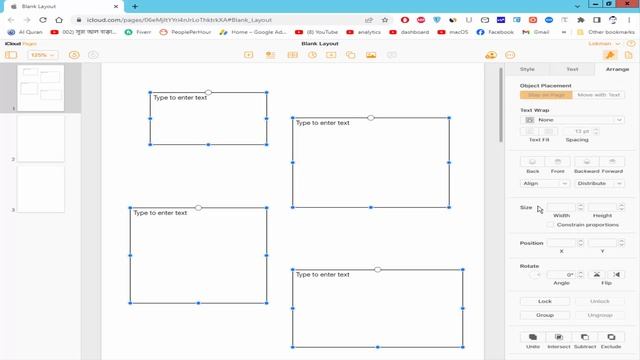Click the Subtract shapes icon

585,337
